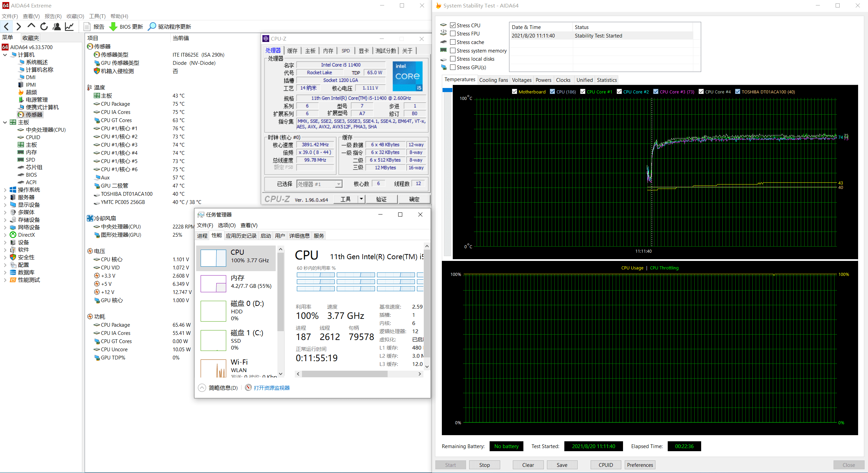Click the Intel Core i5 logo in CPU-Z
Screen dimensions: 868x473
click(408, 76)
